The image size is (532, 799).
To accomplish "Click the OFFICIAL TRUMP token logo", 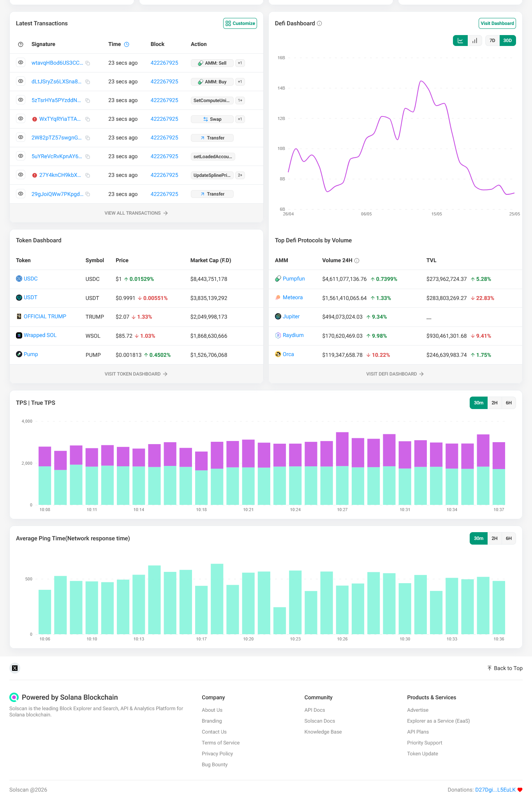I will (19, 316).
